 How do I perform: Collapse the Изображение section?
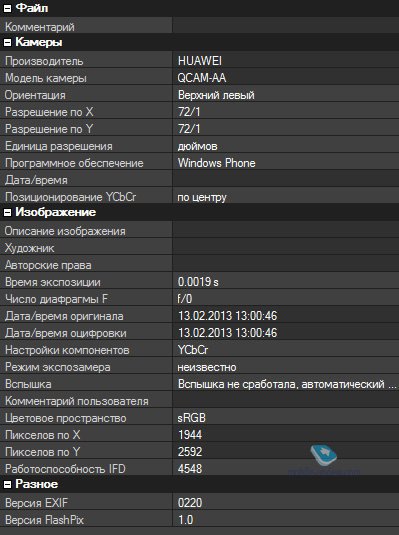(x=8, y=213)
